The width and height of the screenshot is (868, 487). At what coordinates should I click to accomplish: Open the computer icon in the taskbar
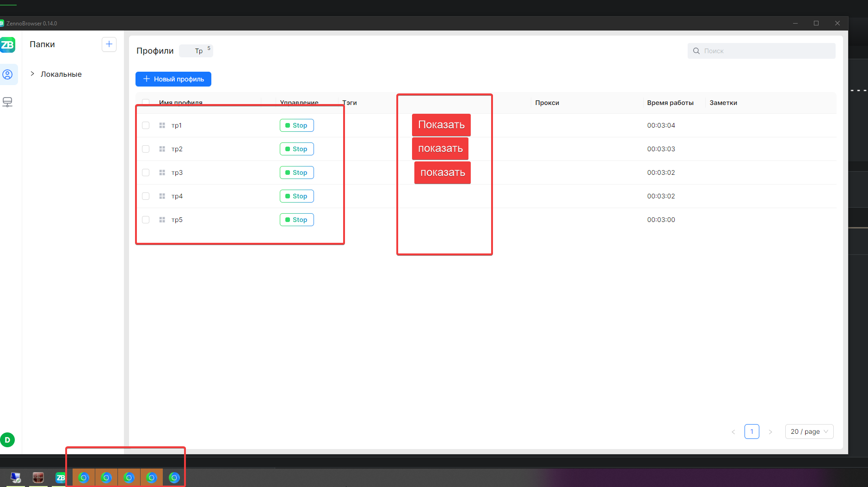(16, 478)
